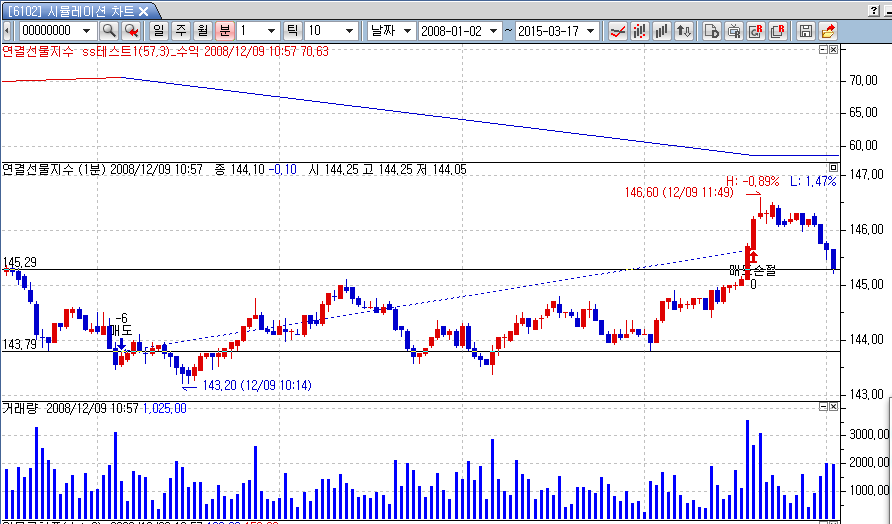The height and width of the screenshot is (524, 892).
Task: Click the magnifier with red arrow icon
Action: click(131, 31)
